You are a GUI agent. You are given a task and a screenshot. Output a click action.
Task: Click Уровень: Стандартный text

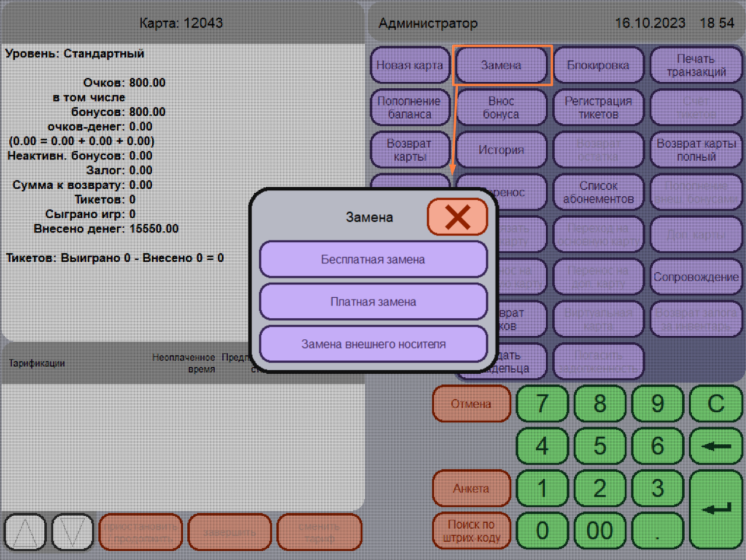coord(75,54)
